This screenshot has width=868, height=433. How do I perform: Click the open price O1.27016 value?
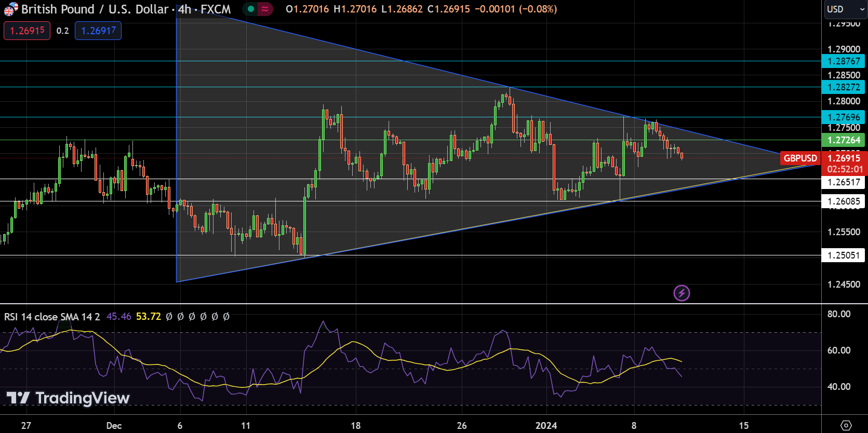coord(308,9)
